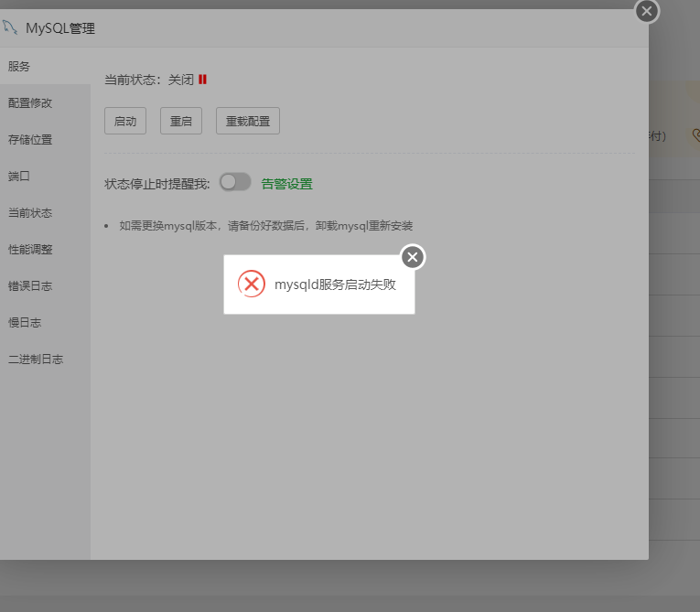700x612 pixels.
Task: Close the MySQL管理 dialog window
Action: [x=646, y=11]
